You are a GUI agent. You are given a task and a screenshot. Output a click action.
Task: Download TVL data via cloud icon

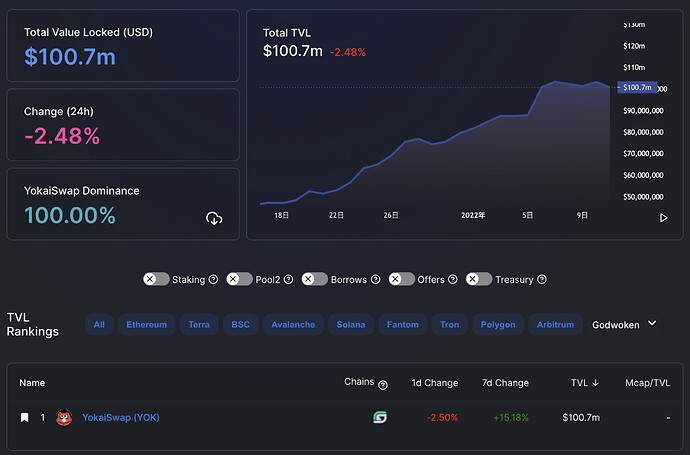(x=214, y=218)
